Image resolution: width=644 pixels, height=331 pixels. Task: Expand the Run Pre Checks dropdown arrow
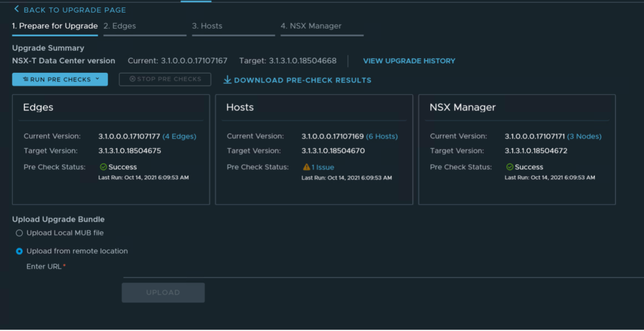point(97,80)
